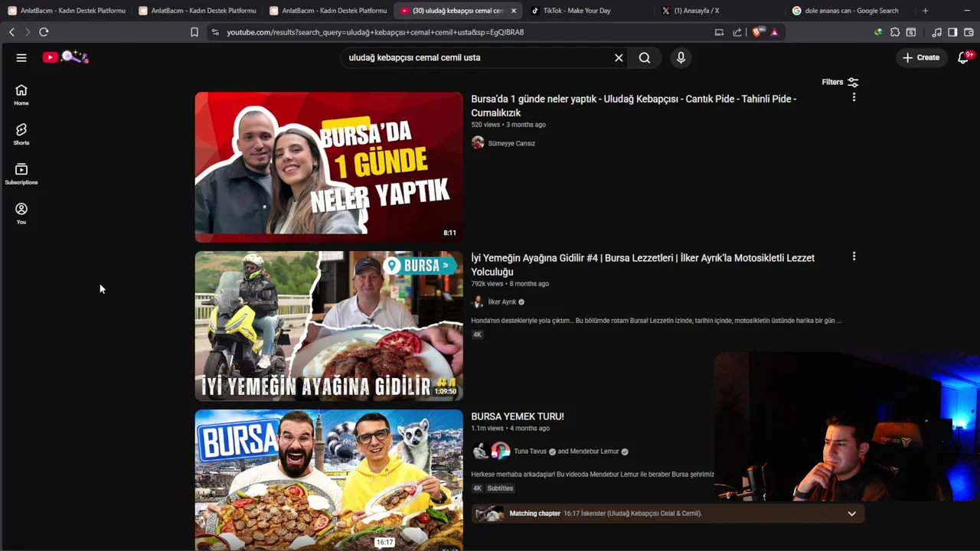Go back in the browser
The height and width of the screenshot is (551, 980).
click(x=11, y=32)
